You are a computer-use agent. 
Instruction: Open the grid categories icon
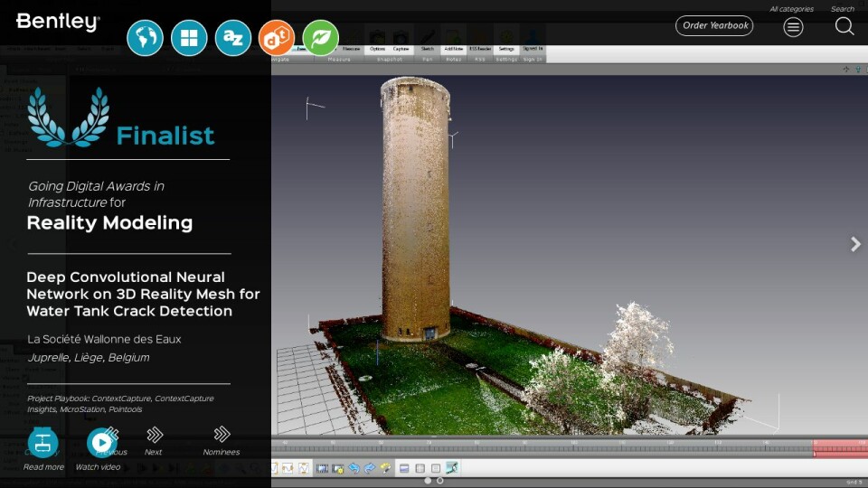(189, 38)
